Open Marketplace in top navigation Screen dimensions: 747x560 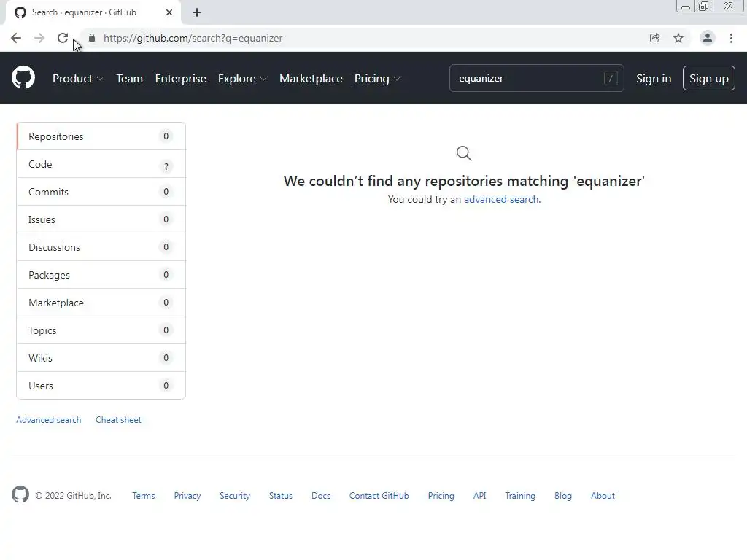pyautogui.click(x=311, y=79)
